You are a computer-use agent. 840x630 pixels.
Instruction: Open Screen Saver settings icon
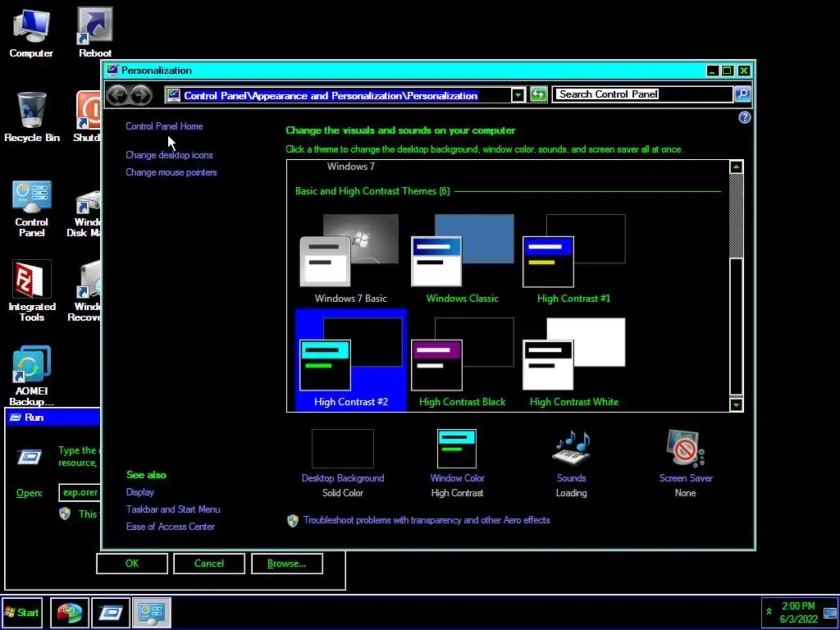[685, 449]
